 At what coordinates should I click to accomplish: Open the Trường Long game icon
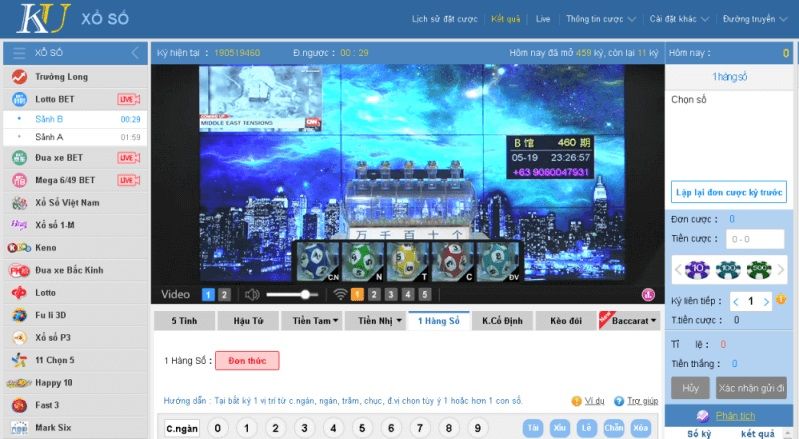pos(19,77)
